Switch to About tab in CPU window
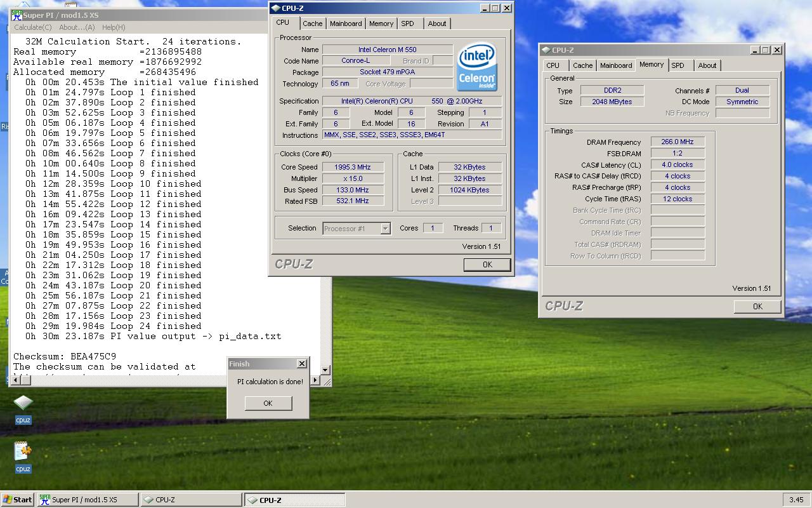 tap(437, 23)
